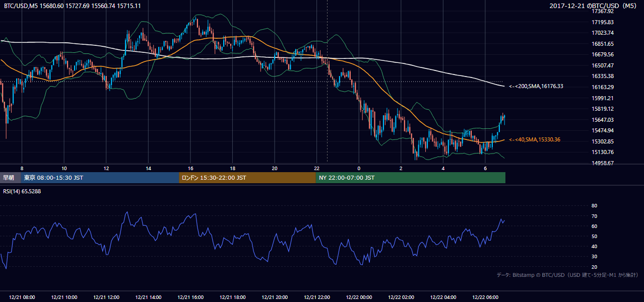Click price axis value 17367.92
The width and height of the screenshot is (644, 302).
602,11
